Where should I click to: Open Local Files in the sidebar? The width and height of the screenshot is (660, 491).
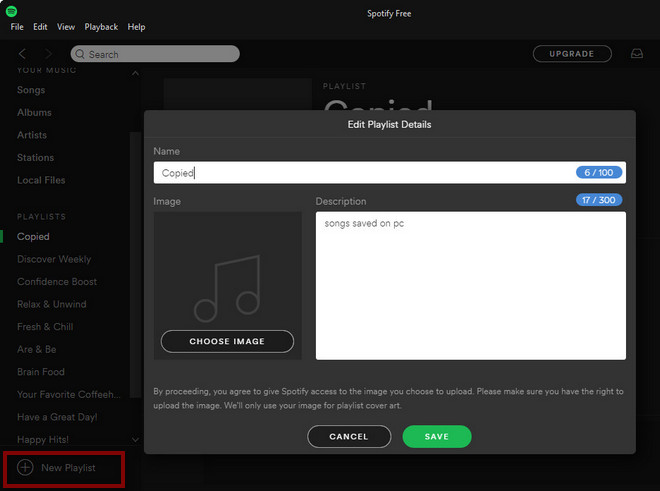41,180
